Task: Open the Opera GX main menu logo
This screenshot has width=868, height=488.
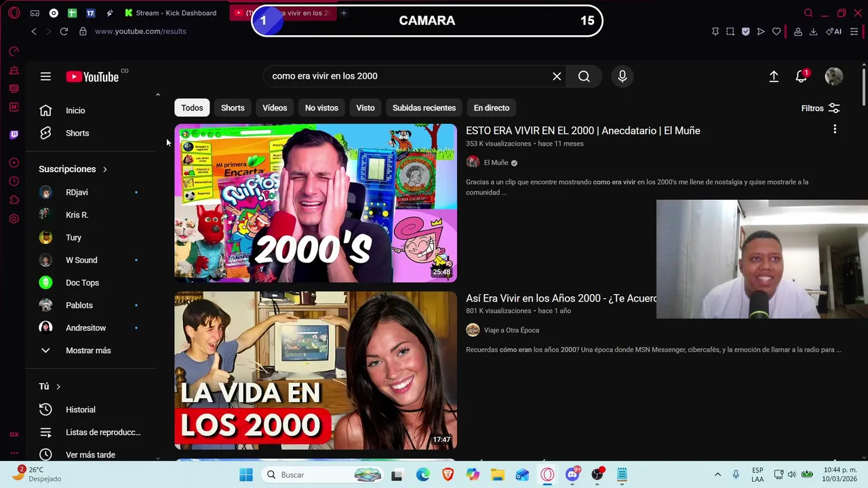Action: coord(14,13)
